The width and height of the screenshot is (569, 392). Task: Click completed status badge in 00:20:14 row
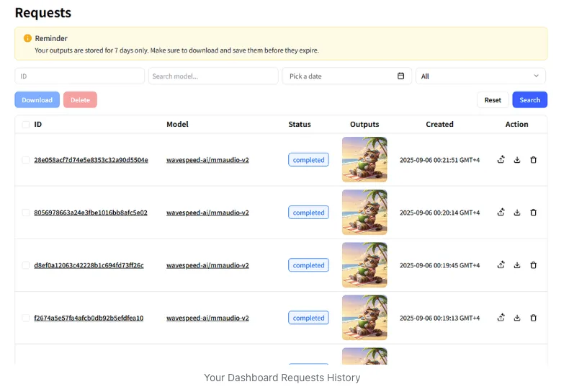308,213
